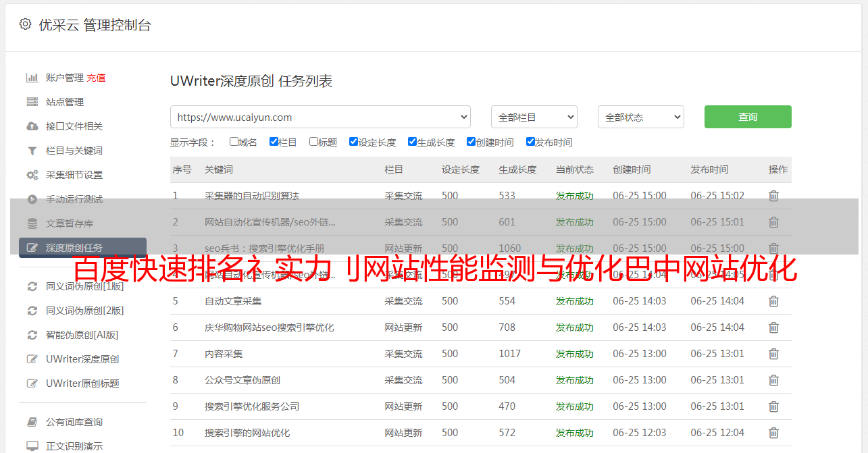
Task: Enable the 域名 field checkbox
Action: point(234,142)
